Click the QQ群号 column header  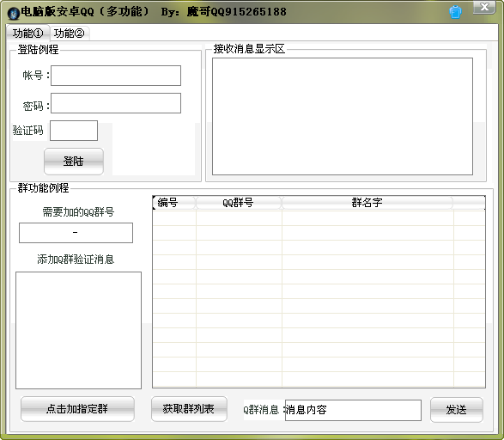coord(239,203)
